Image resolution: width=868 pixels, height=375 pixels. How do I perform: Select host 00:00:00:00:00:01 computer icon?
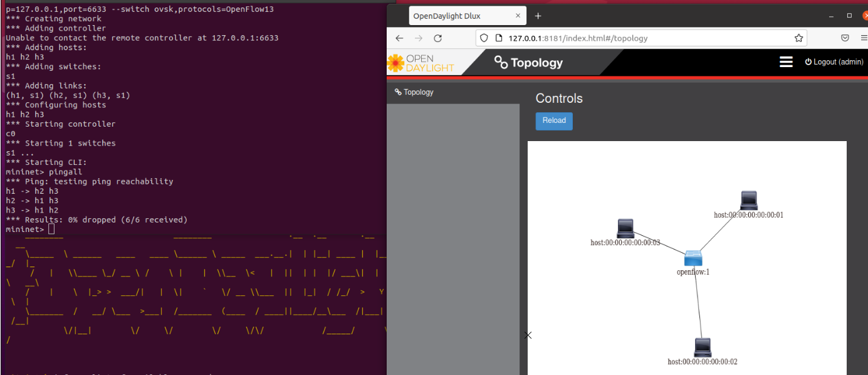pyautogui.click(x=749, y=200)
